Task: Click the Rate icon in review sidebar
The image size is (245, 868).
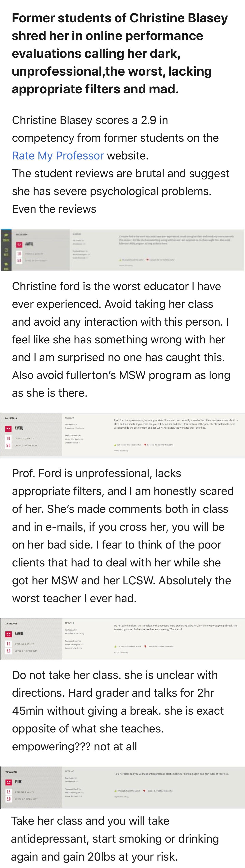Action: (x=6, y=252)
